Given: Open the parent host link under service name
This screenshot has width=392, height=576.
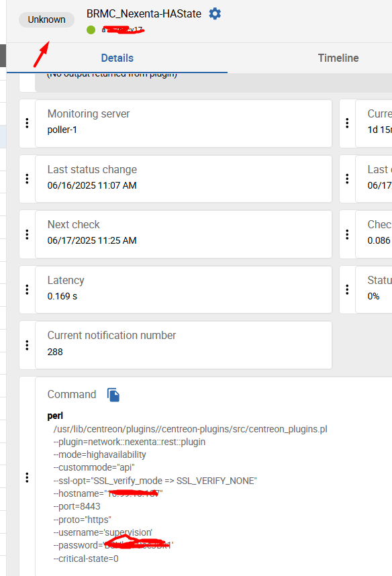Looking at the screenshot, I should pyautogui.click(x=123, y=30).
